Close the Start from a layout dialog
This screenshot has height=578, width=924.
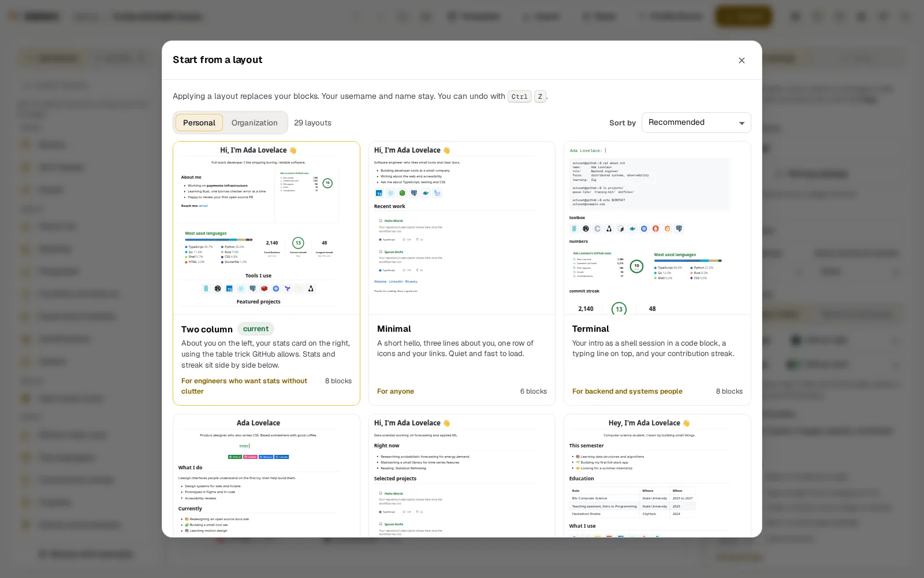(742, 60)
